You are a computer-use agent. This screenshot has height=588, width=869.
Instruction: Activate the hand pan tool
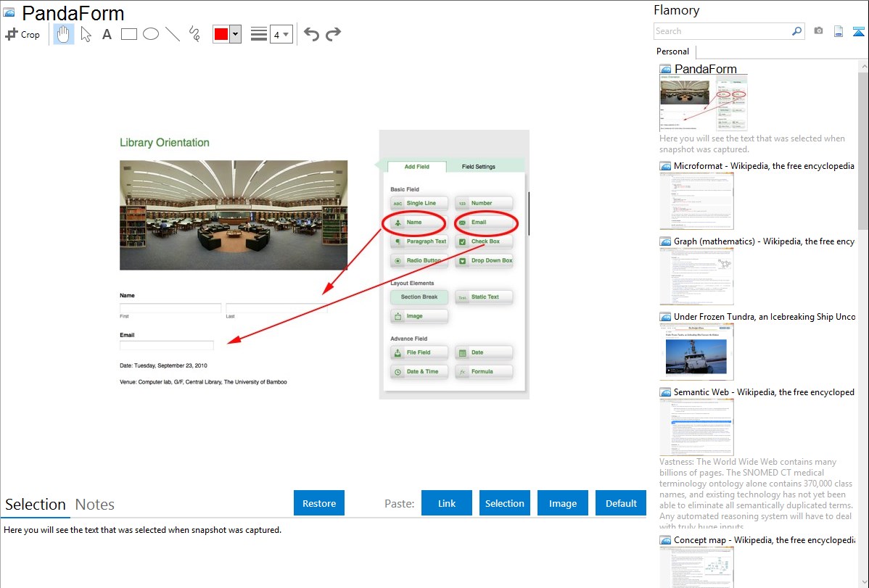64,34
